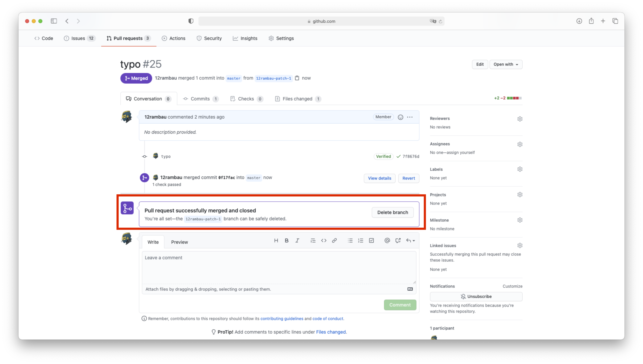Copy branch name with clipboard icon

[x=297, y=78]
